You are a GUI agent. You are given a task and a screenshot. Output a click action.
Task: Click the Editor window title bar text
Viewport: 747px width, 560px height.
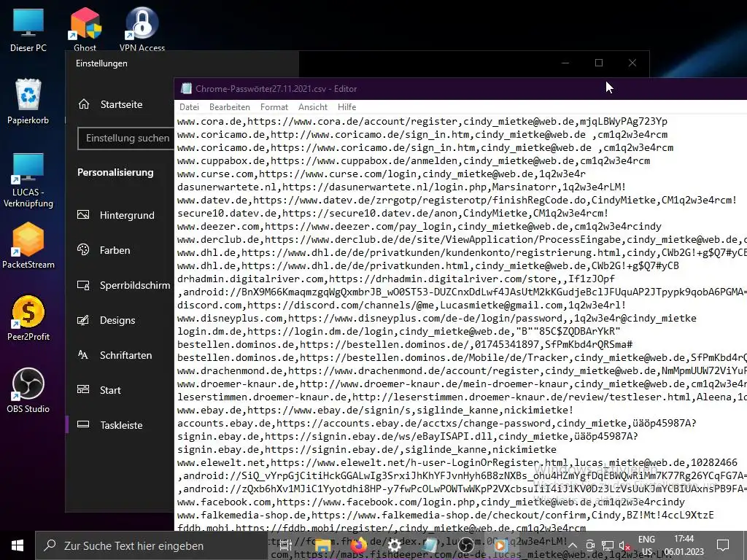[x=276, y=88]
